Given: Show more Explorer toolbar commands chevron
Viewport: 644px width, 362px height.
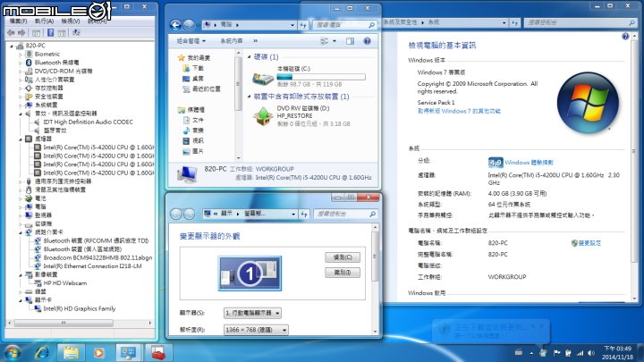Looking at the screenshot, I should point(256,40).
